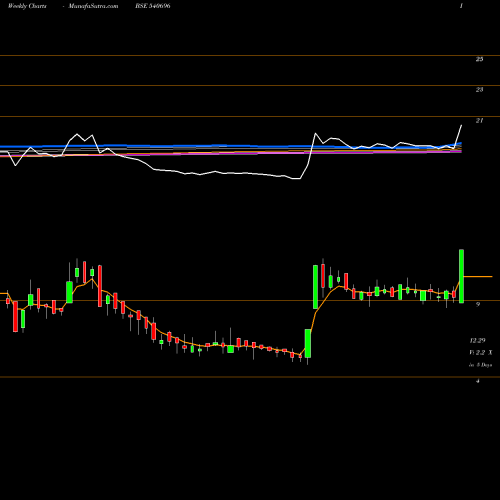This screenshot has height=500, width=500.
Task: Click the 4 price axis label
Action: [x=478, y=381]
